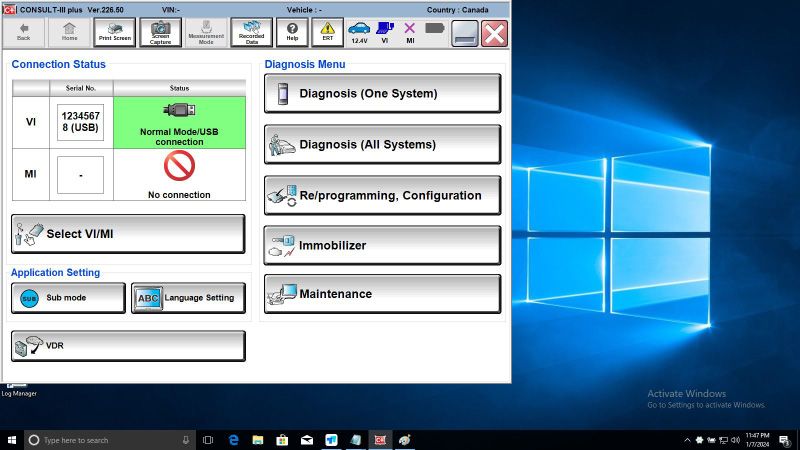Viewport: 800px width, 450px height.
Task: Click the Windows search box
Action: coord(110,440)
